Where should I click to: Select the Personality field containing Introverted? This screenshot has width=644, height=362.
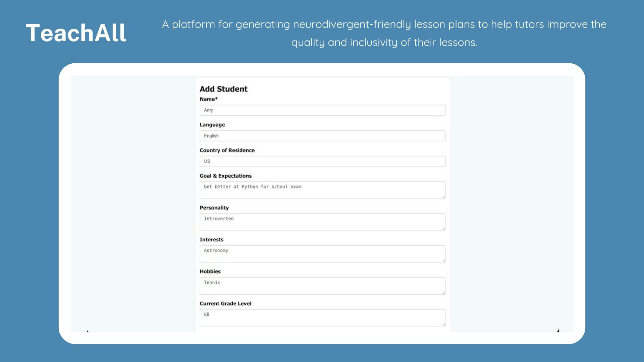point(322,221)
